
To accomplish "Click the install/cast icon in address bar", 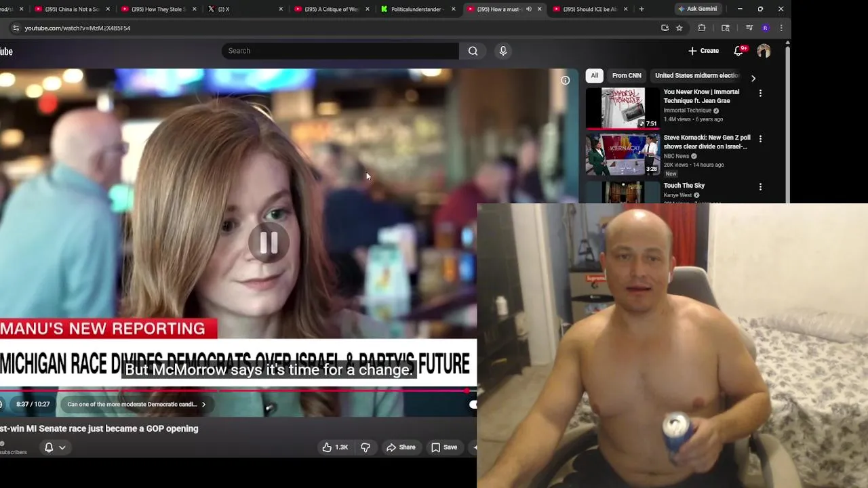I will coord(665,28).
